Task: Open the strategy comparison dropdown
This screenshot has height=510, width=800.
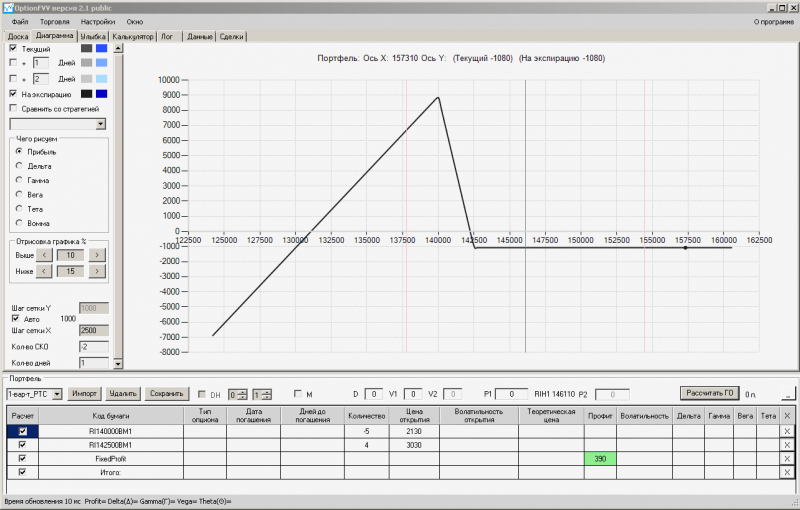Action: (x=100, y=124)
